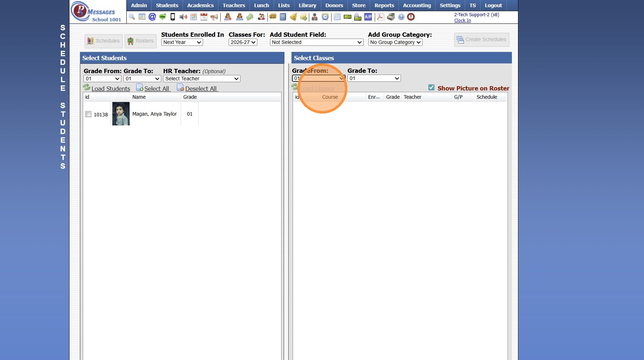Open the Admin menu
Screen dimensions: 644x360
point(139,5)
